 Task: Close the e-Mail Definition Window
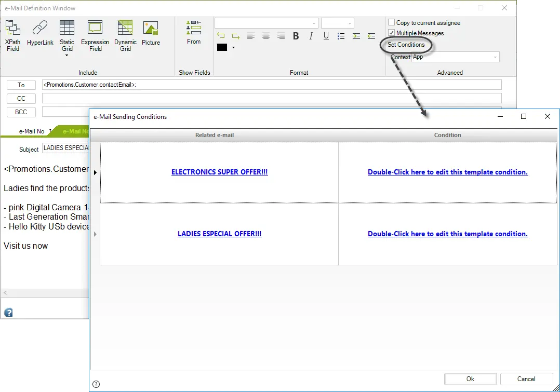tap(504, 8)
